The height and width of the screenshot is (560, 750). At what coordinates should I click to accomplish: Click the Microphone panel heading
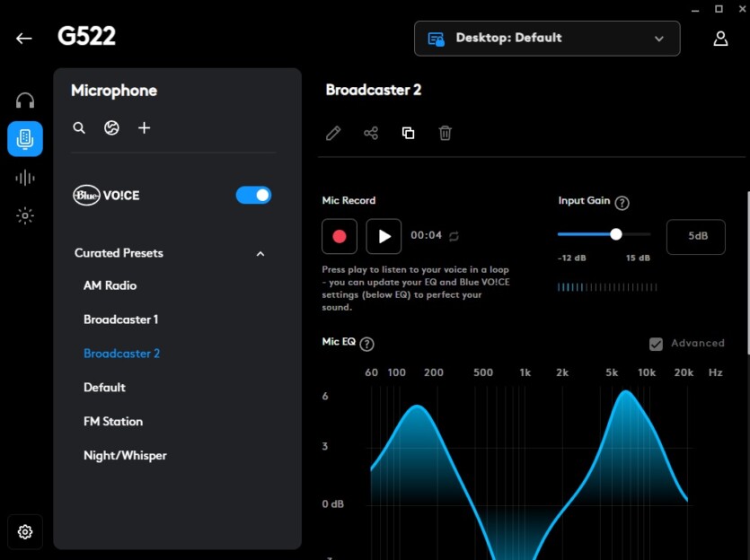(114, 91)
